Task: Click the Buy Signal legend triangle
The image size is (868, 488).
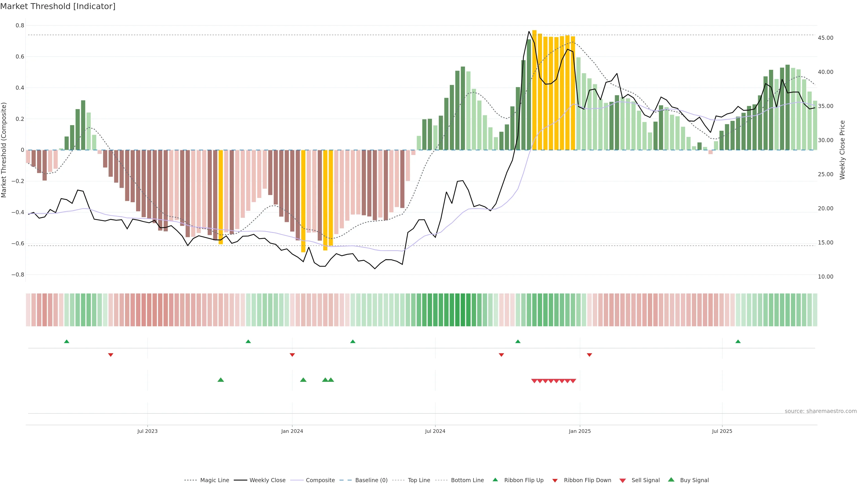Action: (x=671, y=480)
